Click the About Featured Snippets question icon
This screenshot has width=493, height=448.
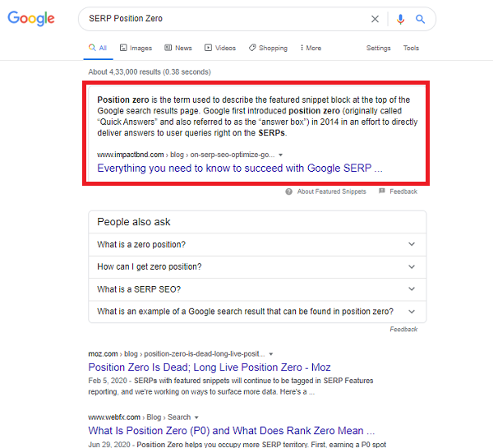coord(288,192)
